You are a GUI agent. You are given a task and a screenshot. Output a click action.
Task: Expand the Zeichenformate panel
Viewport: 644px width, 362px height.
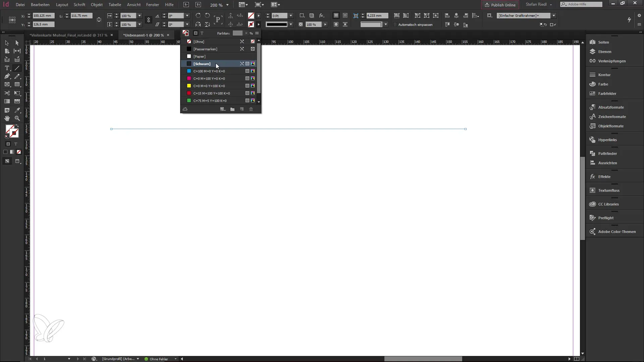click(612, 116)
